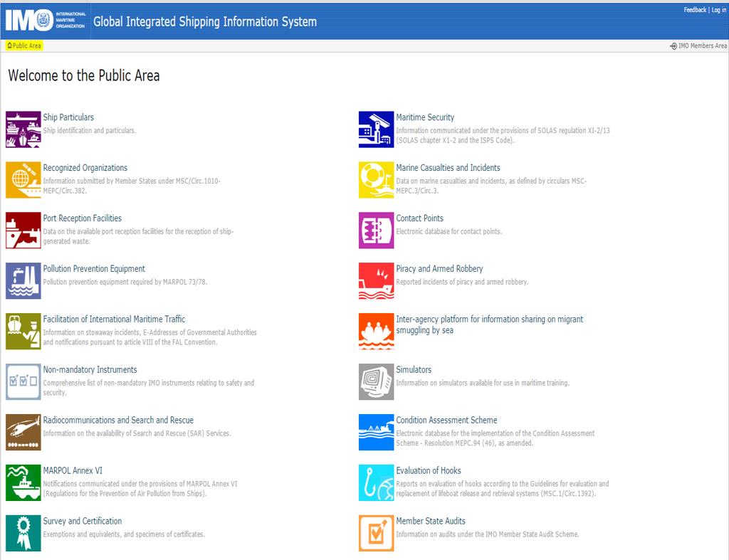The image size is (729, 560).
Task: Click the brown helicopter Search and Rescue icon
Action: pos(23,433)
